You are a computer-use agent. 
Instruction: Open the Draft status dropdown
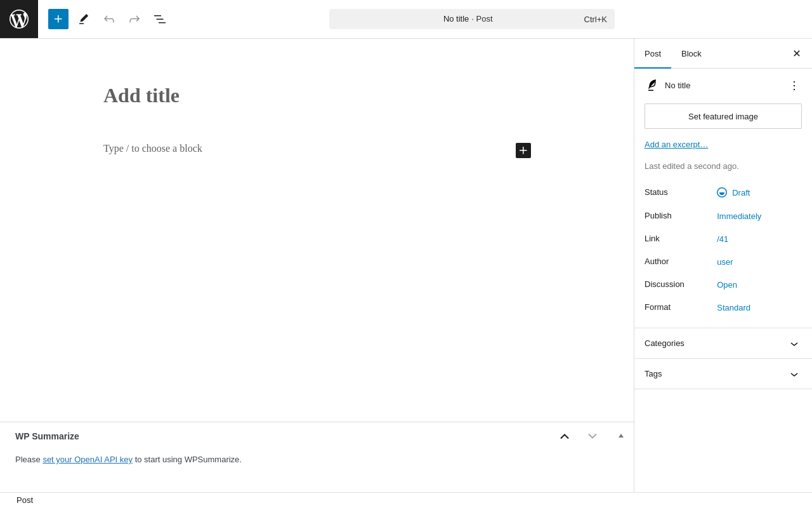click(733, 192)
